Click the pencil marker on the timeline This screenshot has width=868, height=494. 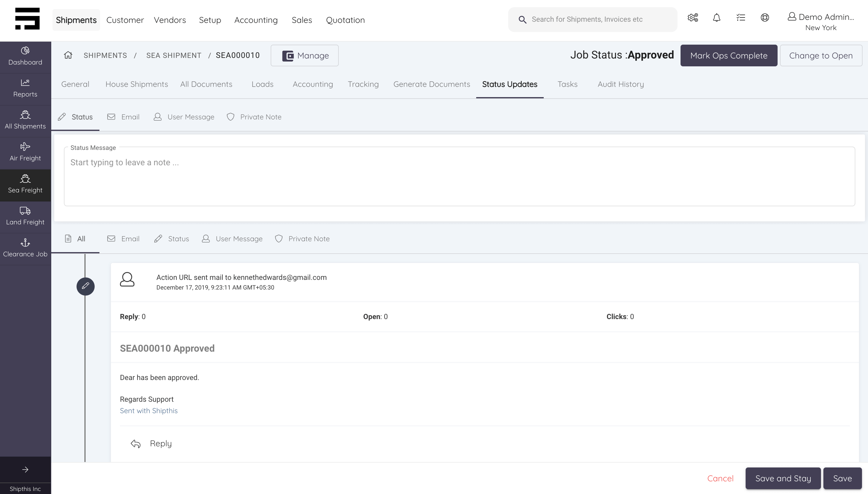tap(86, 286)
